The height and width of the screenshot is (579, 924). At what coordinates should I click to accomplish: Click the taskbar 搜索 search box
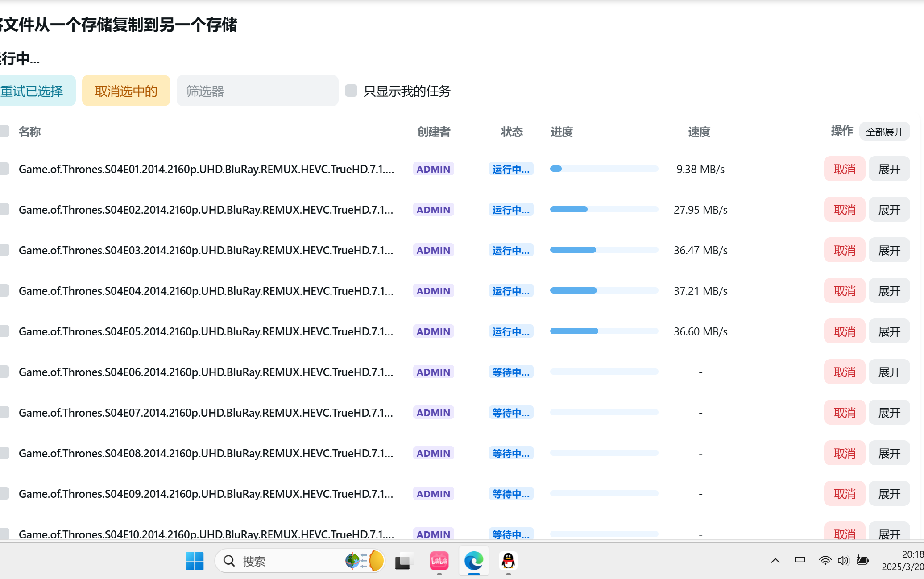pyautogui.click(x=299, y=561)
